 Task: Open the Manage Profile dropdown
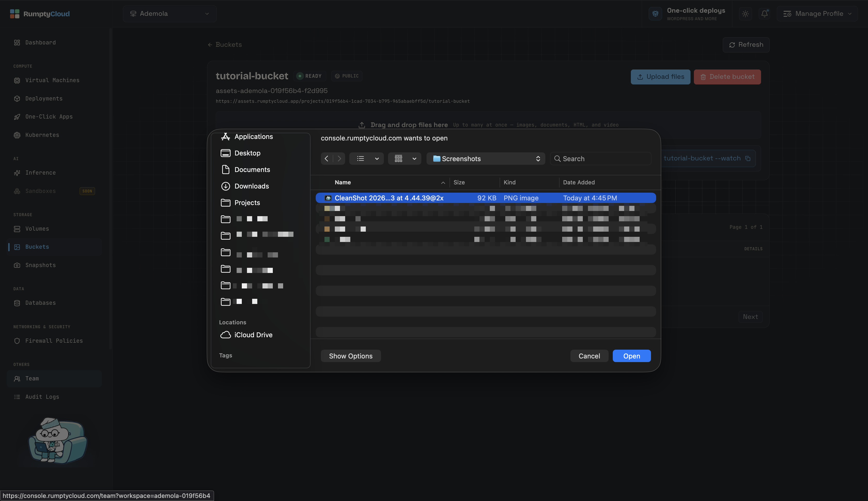tap(817, 14)
